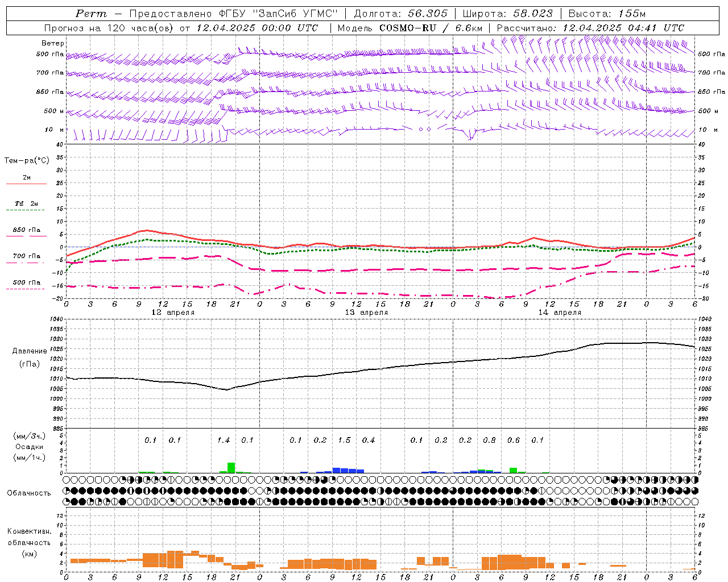Click the 0.6 precipitation amount value
Screen dimensions: 728x582
point(514,440)
